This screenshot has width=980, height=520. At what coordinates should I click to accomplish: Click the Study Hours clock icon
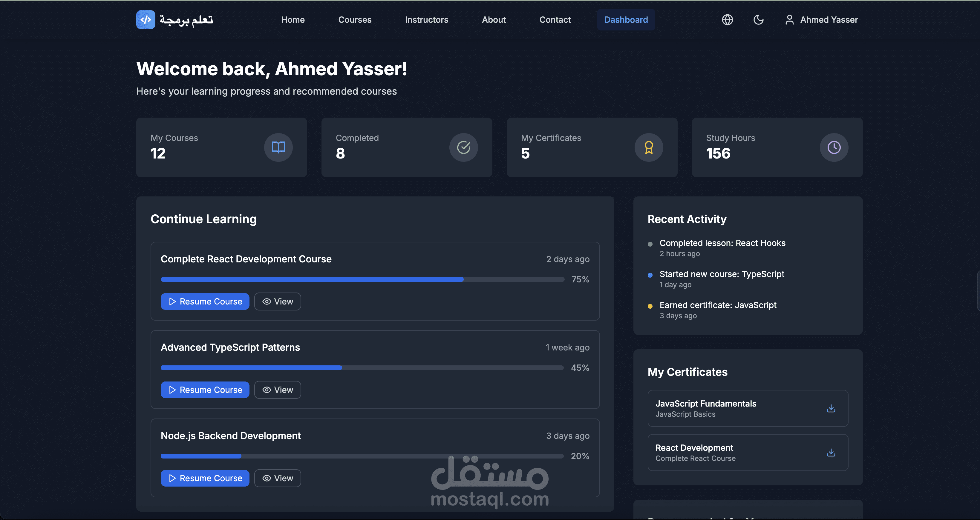point(834,147)
